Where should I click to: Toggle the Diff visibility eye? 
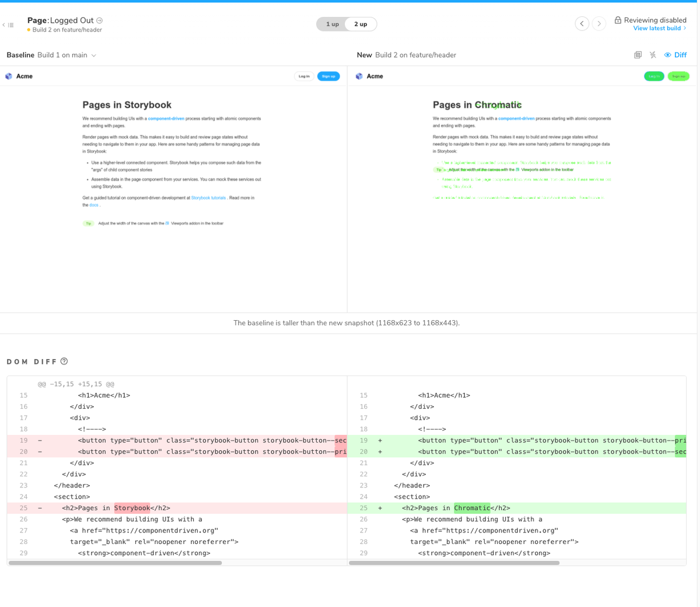[x=668, y=55]
